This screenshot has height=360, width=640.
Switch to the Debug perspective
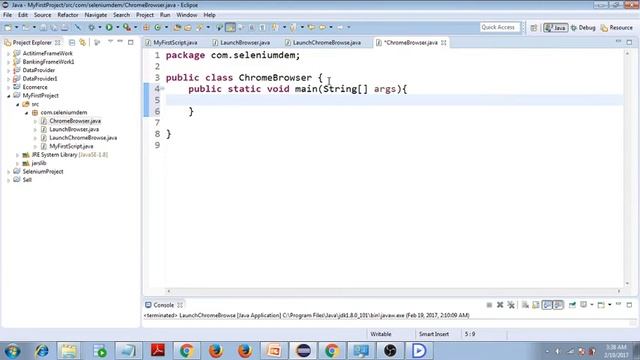pyautogui.click(x=583, y=28)
